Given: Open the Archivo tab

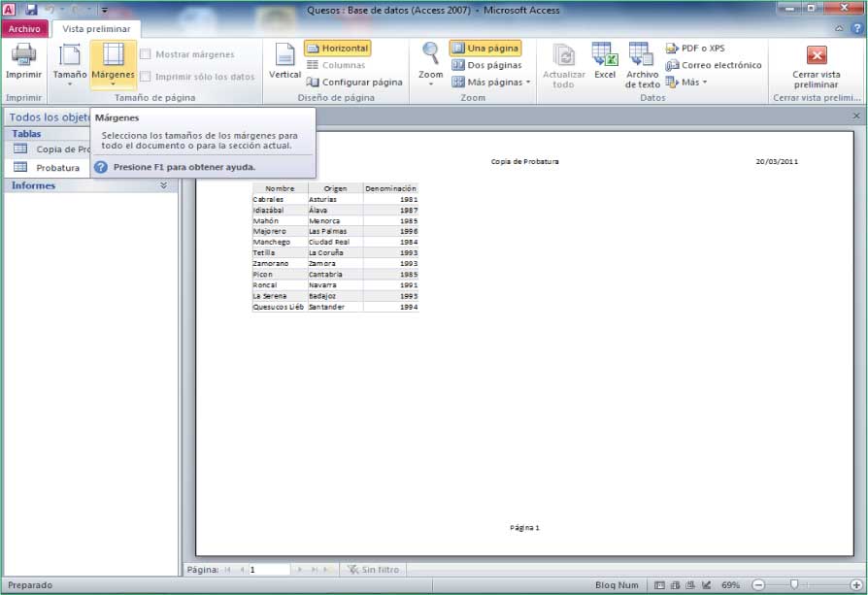Looking at the screenshot, I should 24,29.
